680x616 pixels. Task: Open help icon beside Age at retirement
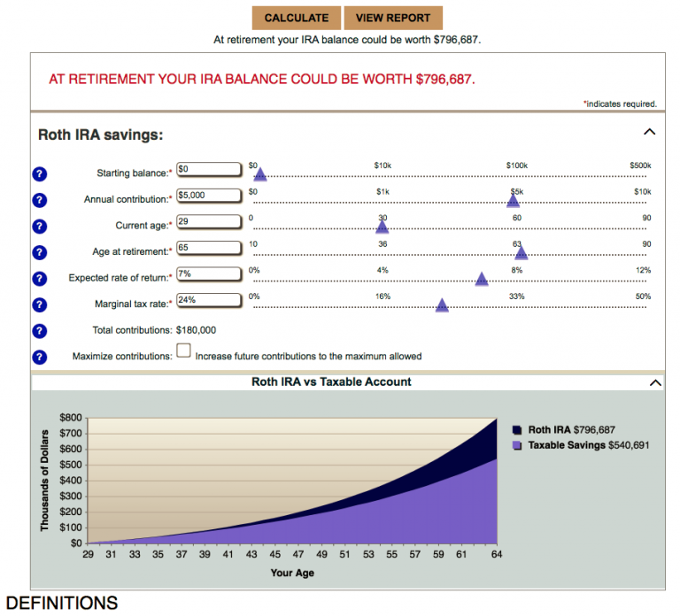point(40,252)
